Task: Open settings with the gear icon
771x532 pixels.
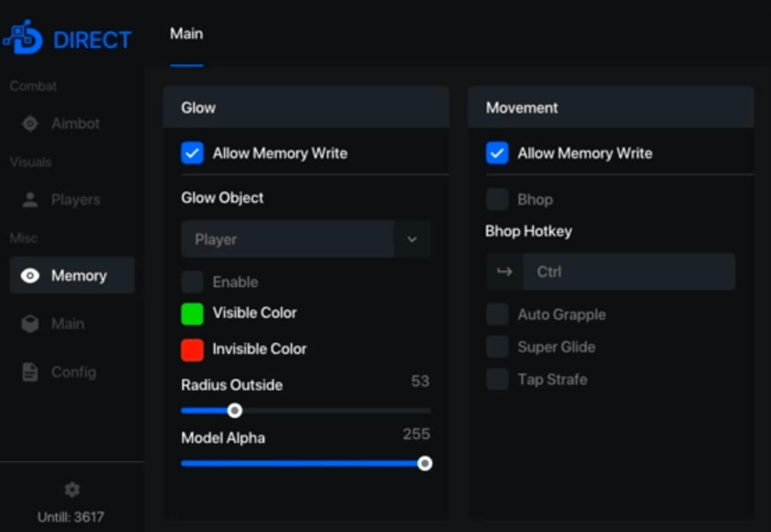Action: pos(72,490)
